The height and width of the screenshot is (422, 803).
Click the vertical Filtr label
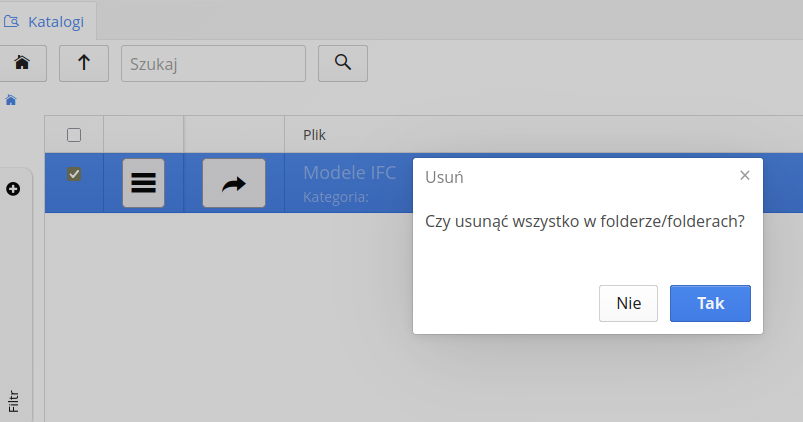click(x=13, y=401)
